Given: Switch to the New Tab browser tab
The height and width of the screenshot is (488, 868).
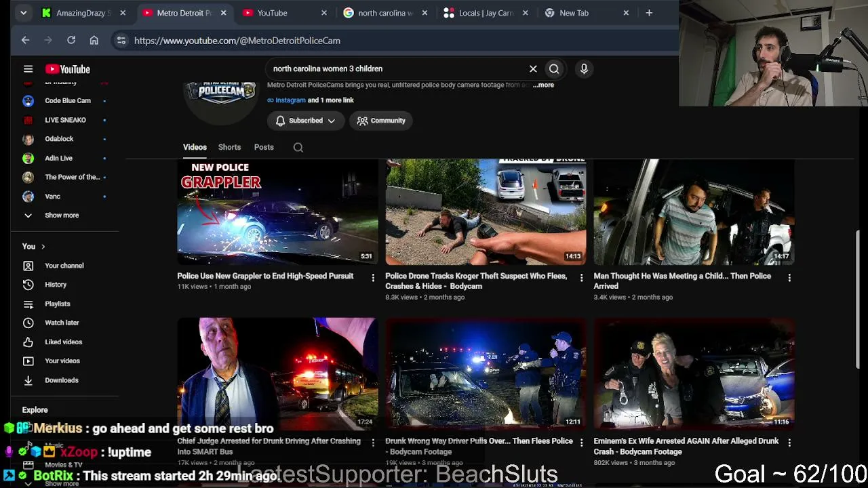Looking at the screenshot, I should pos(587,13).
